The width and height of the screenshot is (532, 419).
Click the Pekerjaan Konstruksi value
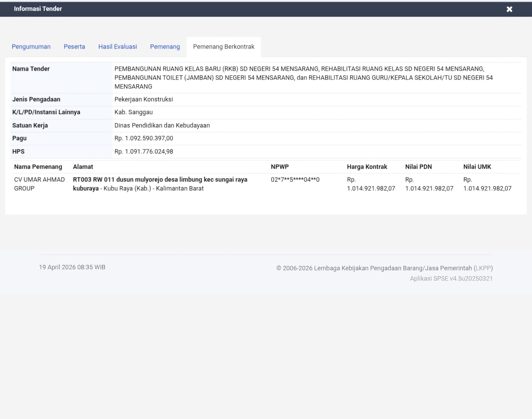144,99
